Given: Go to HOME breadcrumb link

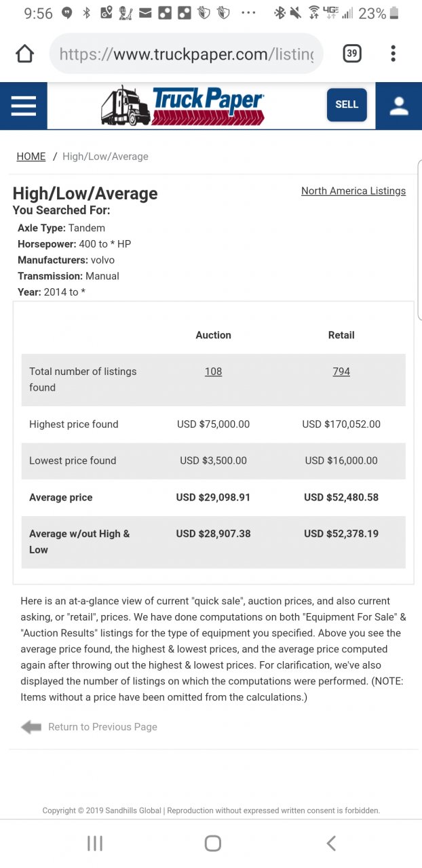Looking at the screenshot, I should click(x=31, y=157).
